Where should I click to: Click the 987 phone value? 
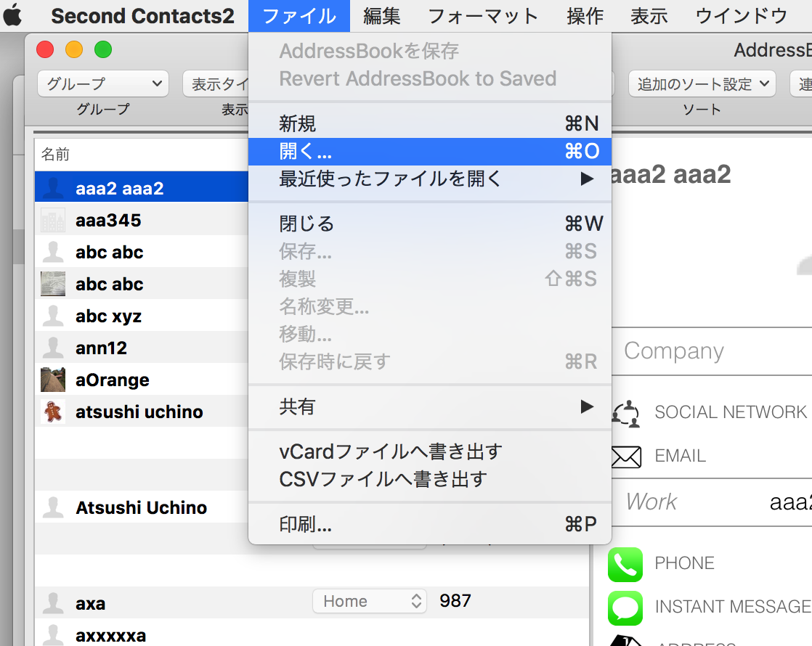click(455, 600)
